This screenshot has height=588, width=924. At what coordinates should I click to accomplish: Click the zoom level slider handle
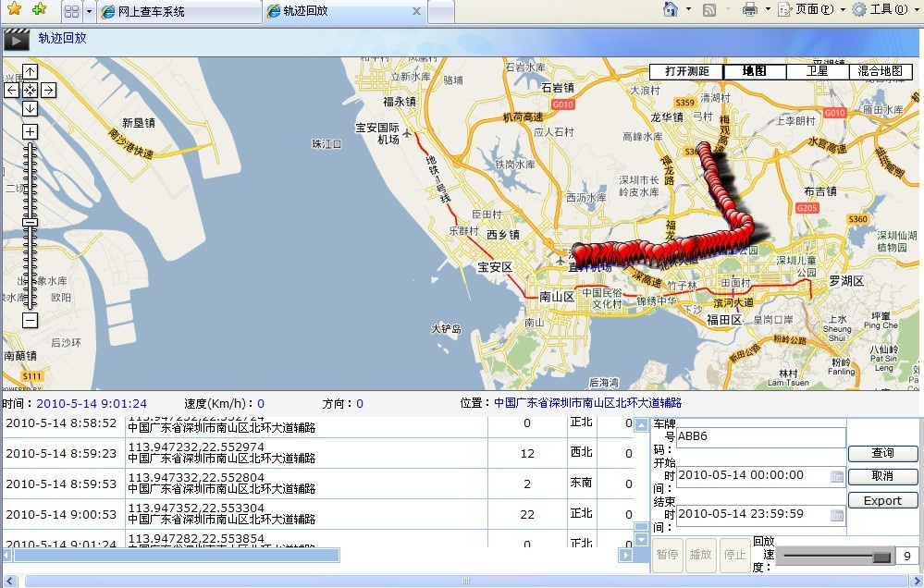30,223
